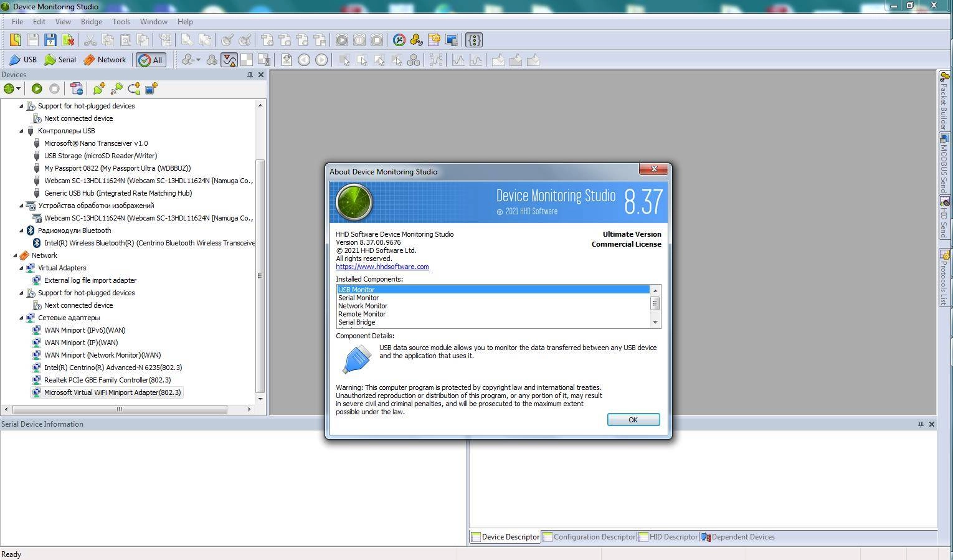The width and height of the screenshot is (953, 560).
Task: Collapse Устройства обработки изображений node
Action: tap(21, 206)
